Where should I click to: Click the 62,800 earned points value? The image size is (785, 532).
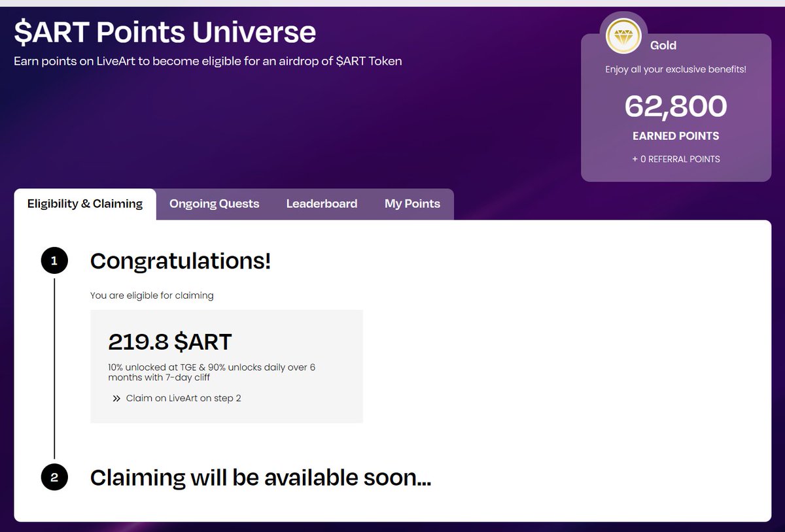coord(676,107)
